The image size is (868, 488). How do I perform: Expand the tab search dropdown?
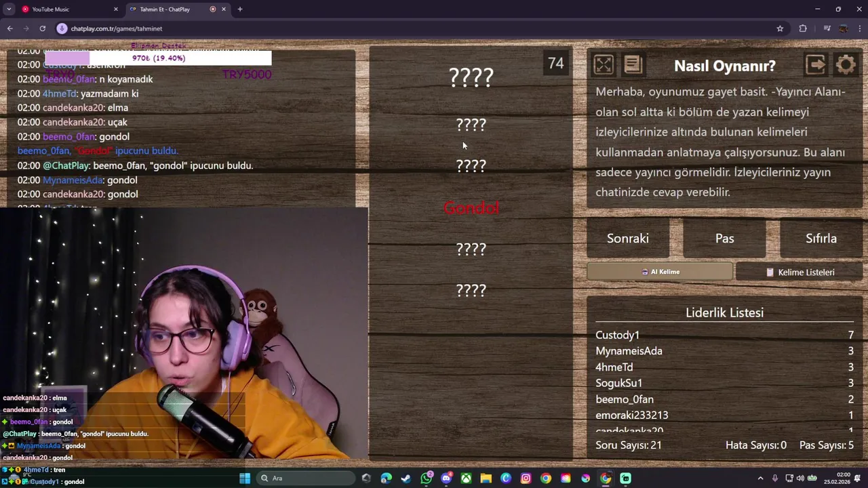[9, 9]
